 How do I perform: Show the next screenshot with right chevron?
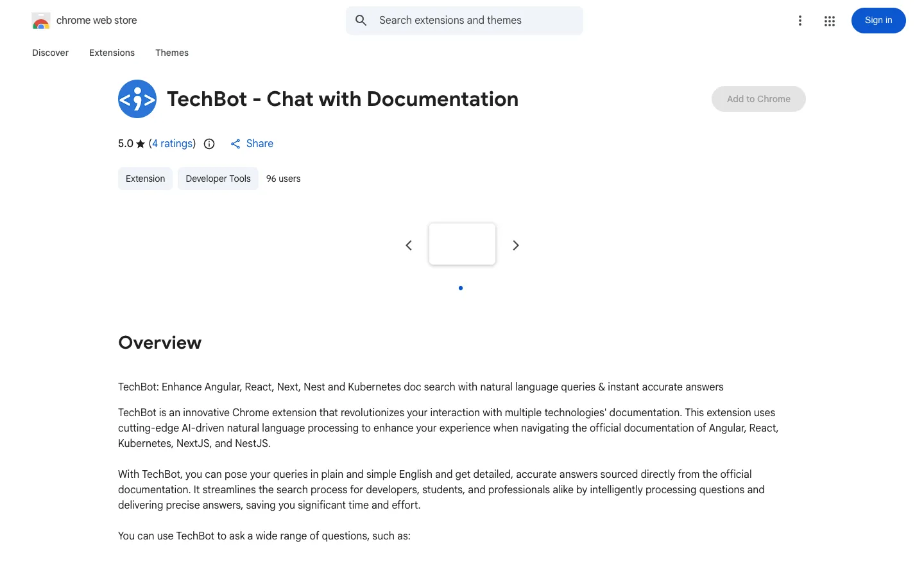click(x=516, y=245)
